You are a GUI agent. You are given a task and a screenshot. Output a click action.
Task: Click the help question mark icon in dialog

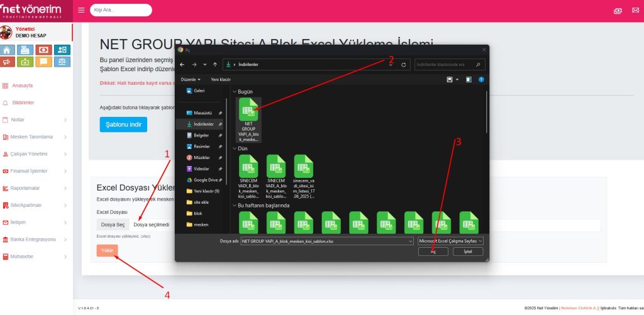pyautogui.click(x=481, y=80)
